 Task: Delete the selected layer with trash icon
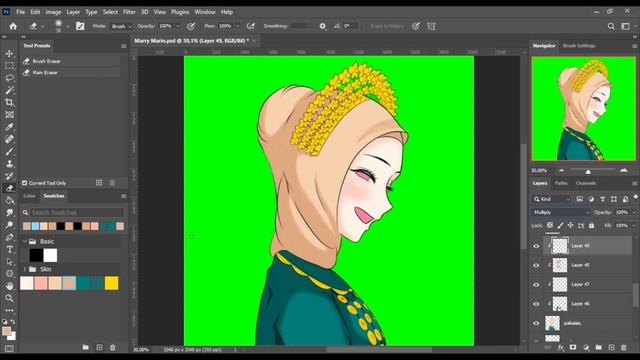click(x=624, y=347)
